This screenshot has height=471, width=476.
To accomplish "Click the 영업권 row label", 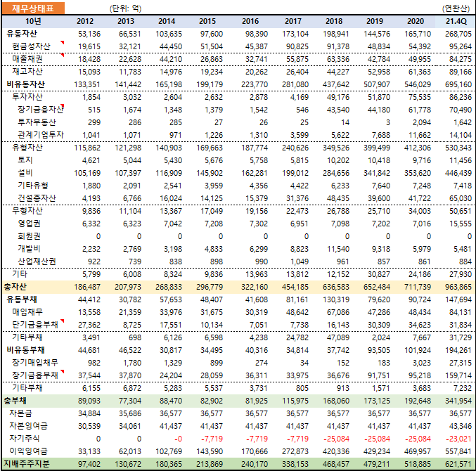I will [x=29, y=224].
